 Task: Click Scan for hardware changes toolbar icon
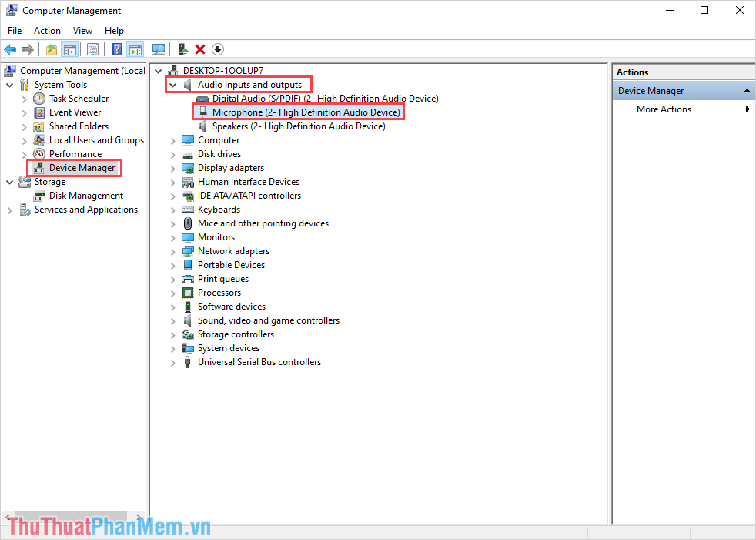tap(159, 49)
